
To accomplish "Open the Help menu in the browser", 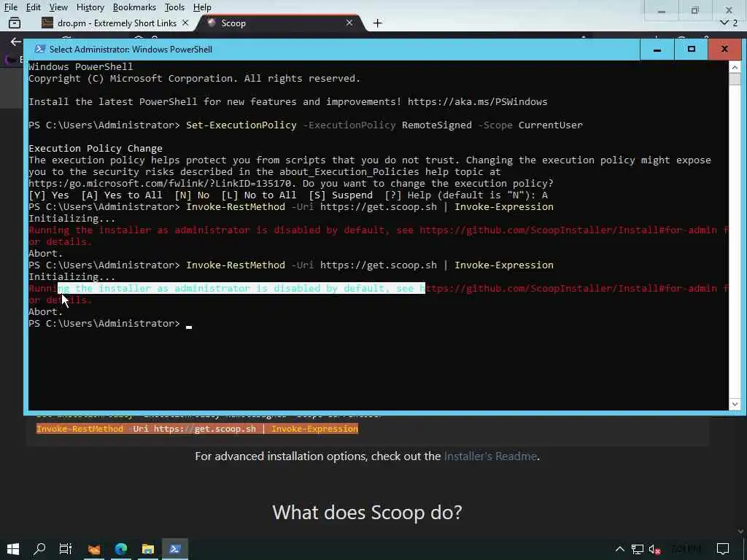I will point(202,7).
